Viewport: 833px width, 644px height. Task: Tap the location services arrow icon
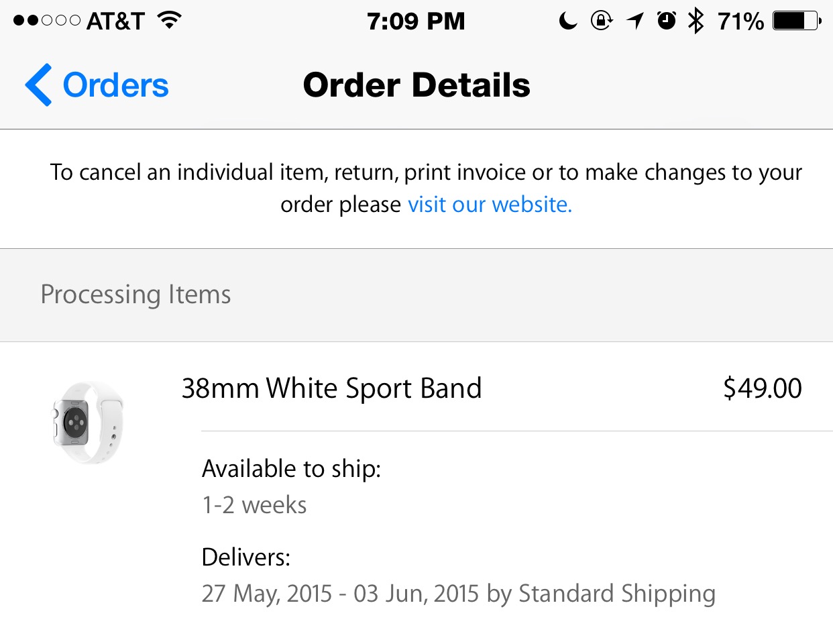[634, 21]
